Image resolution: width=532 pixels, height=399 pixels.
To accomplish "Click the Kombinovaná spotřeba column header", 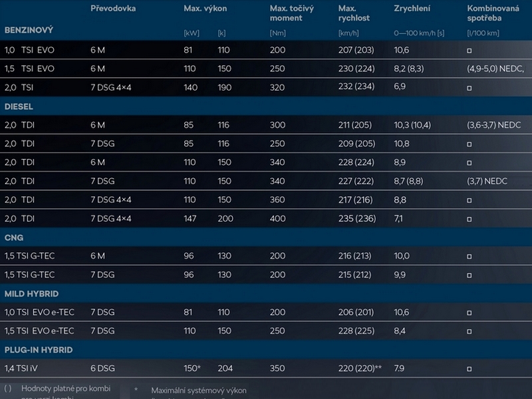I will pos(493,13).
